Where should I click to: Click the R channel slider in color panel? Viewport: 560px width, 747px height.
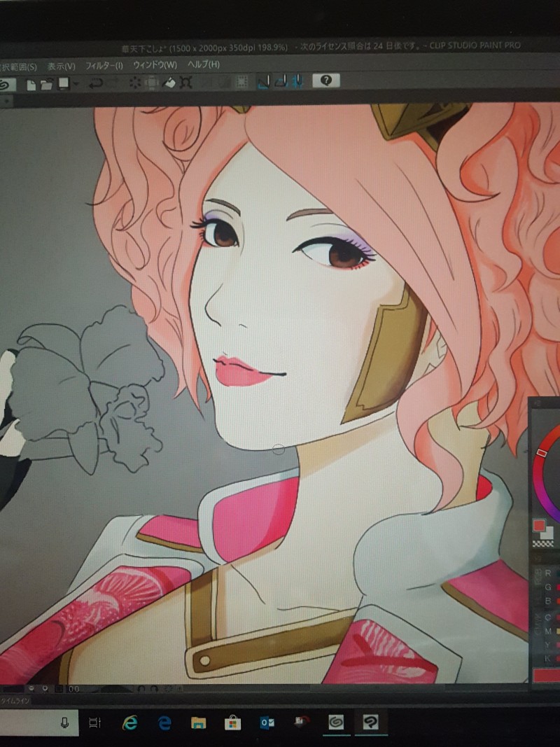click(x=557, y=573)
